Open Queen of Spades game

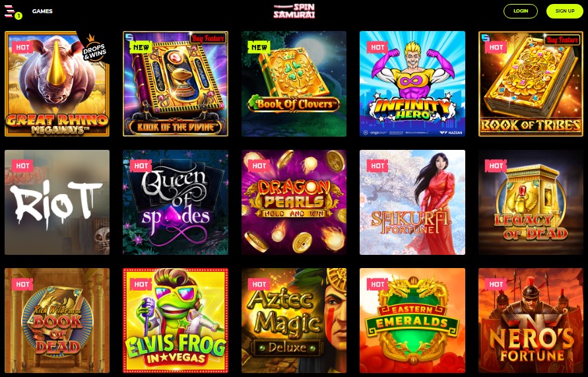(176, 202)
